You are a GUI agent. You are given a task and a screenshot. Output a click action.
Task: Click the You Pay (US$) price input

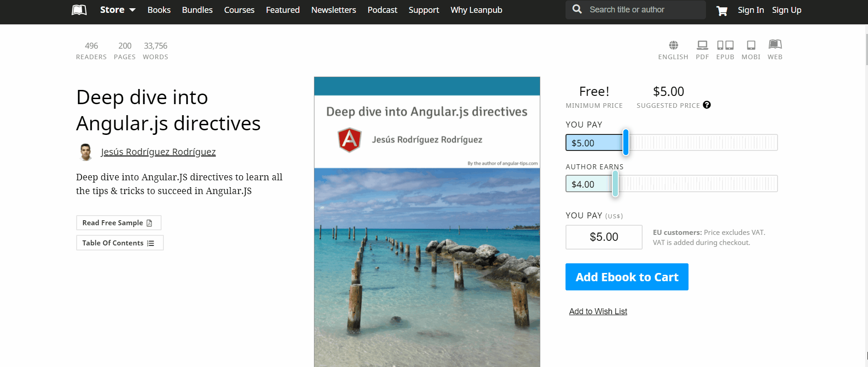tap(604, 237)
